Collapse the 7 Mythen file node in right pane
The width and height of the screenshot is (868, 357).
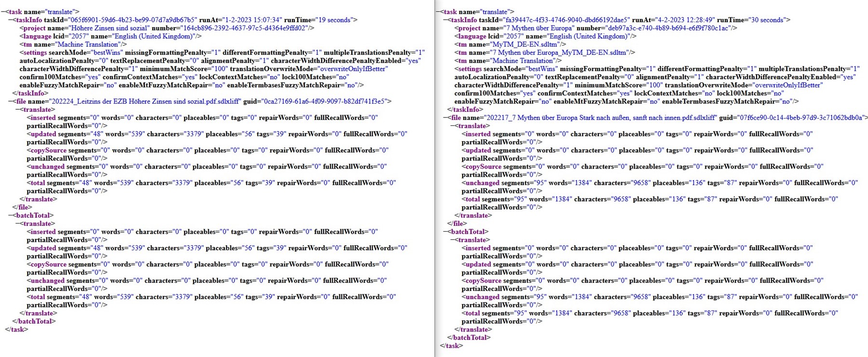pyautogui.click(x=446, y=118)
